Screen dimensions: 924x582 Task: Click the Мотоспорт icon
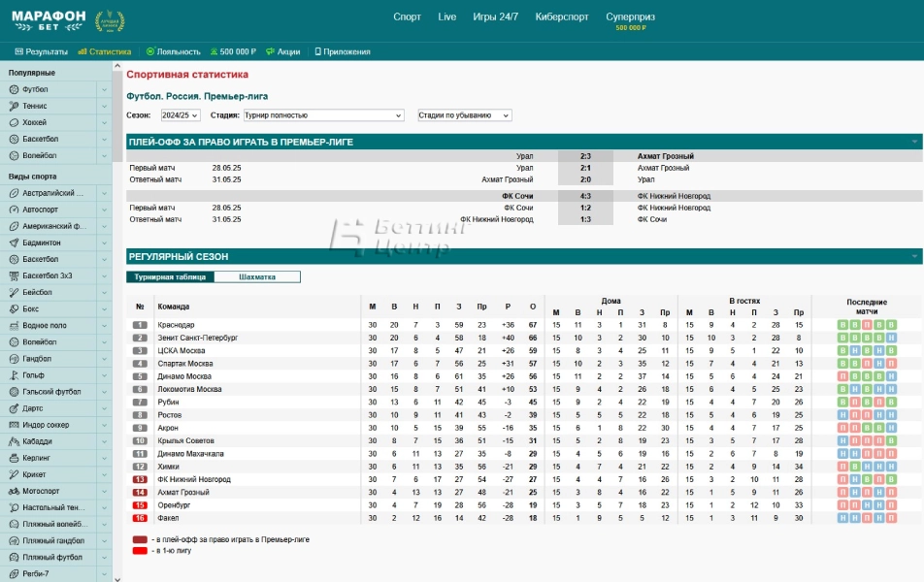(x=15, y=491)
